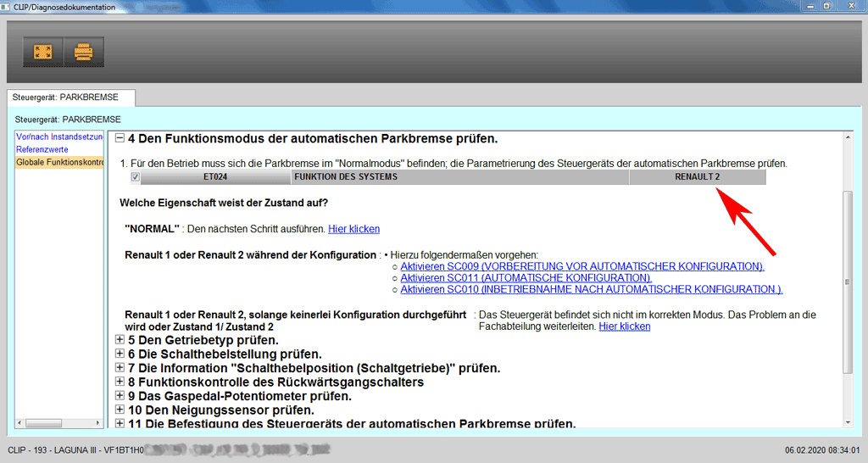The height and width of the screenshot is (463, 868).
Task: Toggle the ET024 row checkbox
Action: (135, 177)
